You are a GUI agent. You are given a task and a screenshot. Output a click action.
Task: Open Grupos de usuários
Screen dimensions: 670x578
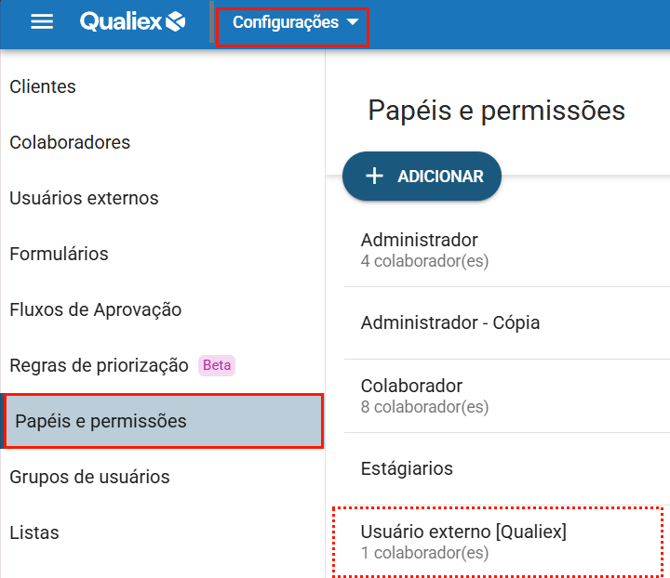90,477
